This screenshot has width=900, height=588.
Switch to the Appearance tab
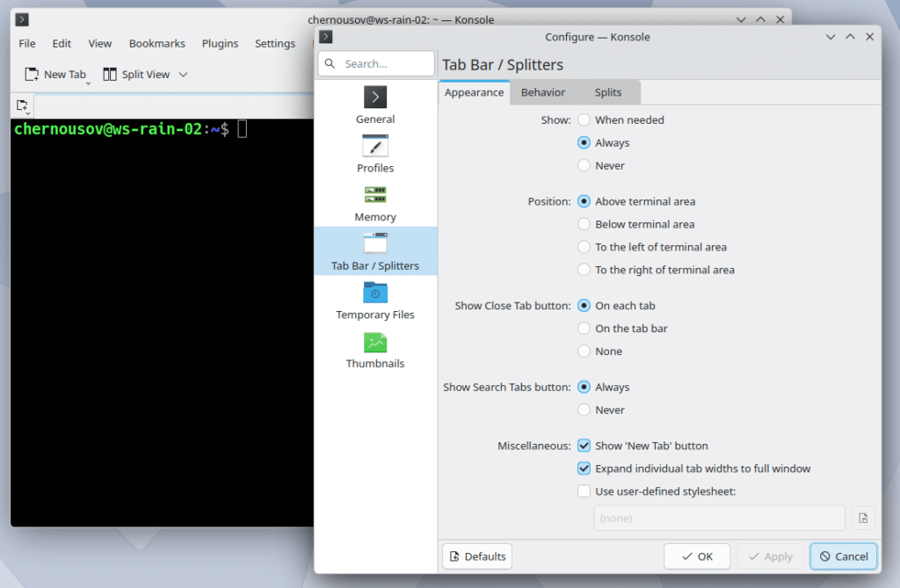[474, 92]
